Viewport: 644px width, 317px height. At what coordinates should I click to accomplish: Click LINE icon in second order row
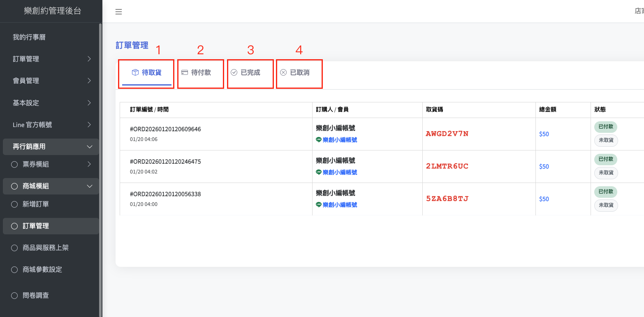coord(319,172)
